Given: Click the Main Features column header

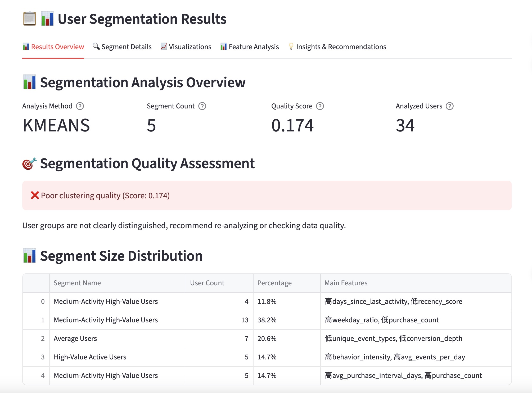Looking at the screenshot, I should [346, 283].
